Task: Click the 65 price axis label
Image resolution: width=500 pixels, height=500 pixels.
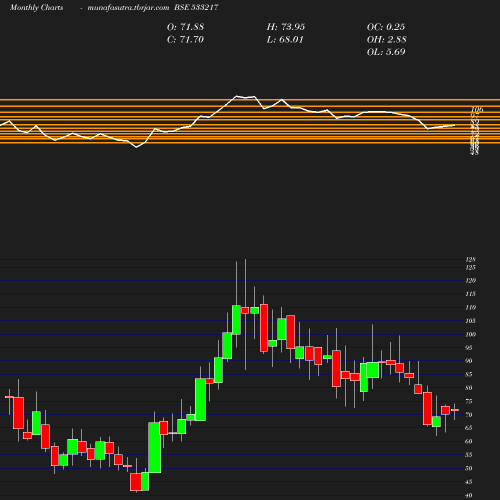Action: (x=469, y=428)
